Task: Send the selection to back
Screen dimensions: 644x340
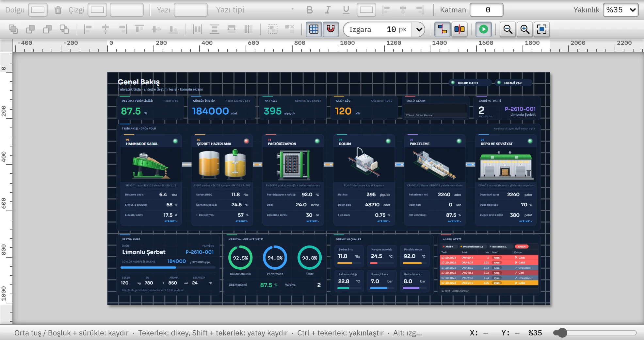Action: [x=64, y=29]
